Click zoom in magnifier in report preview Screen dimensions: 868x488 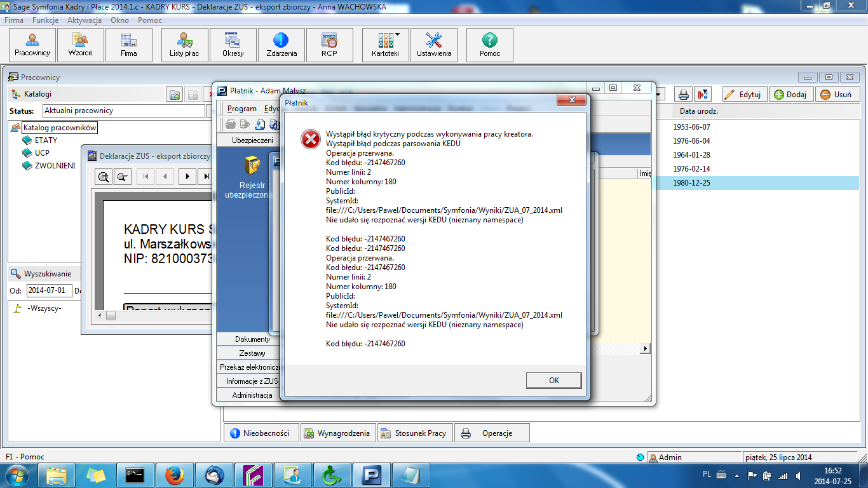coord(104,177)
